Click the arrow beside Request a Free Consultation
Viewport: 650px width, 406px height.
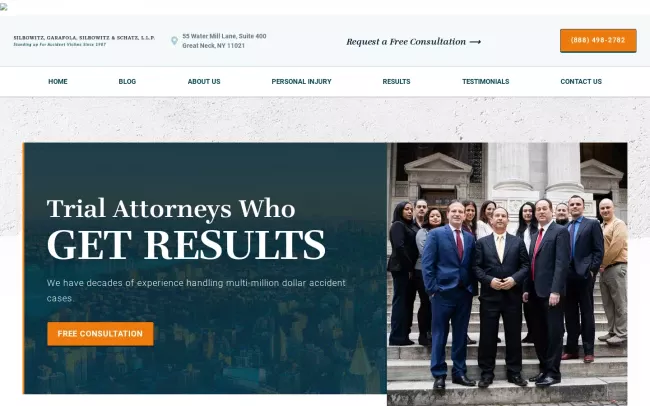(x=475, y=42)
